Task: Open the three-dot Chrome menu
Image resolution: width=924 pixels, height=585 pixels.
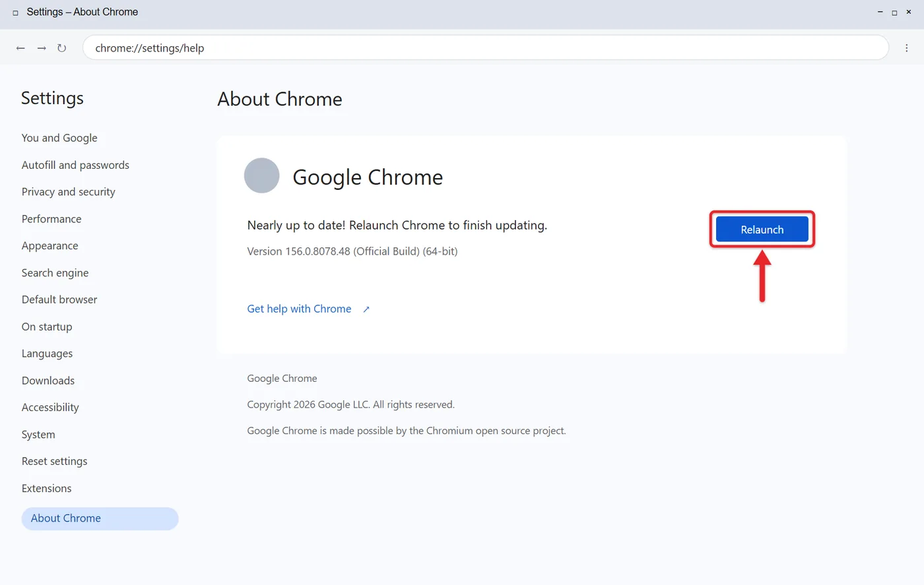Action: (x=907, y=48)
